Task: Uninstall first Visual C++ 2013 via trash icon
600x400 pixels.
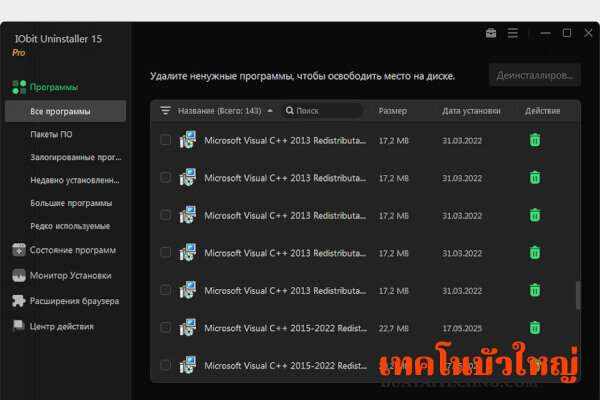Action: coord(535,140)
